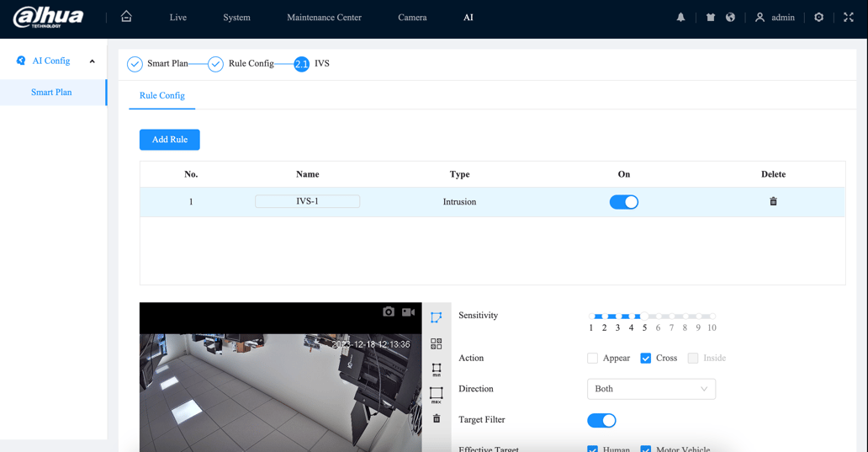Open the Direction dropdown showing Both
Image resolution: width=868 pixels, height=452 pixels.
pyautogui.click(x=651, y=389)
